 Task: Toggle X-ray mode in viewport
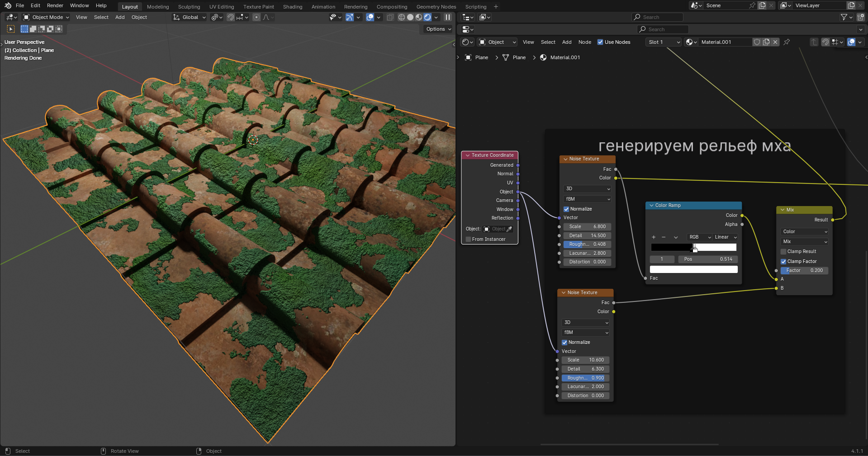tap(390, 17)
